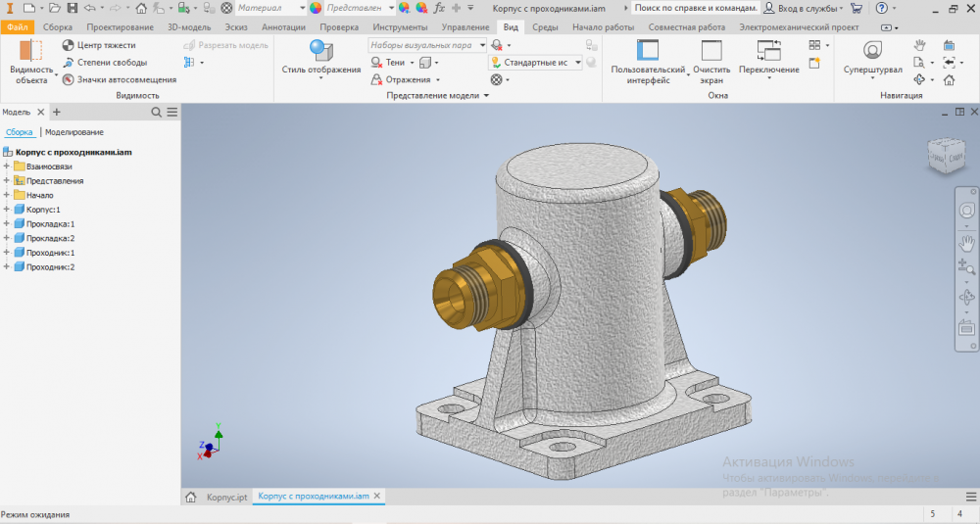
Task: Click the Zoom page magnifier icon in ribbon
Action: [x=919, y=63]
